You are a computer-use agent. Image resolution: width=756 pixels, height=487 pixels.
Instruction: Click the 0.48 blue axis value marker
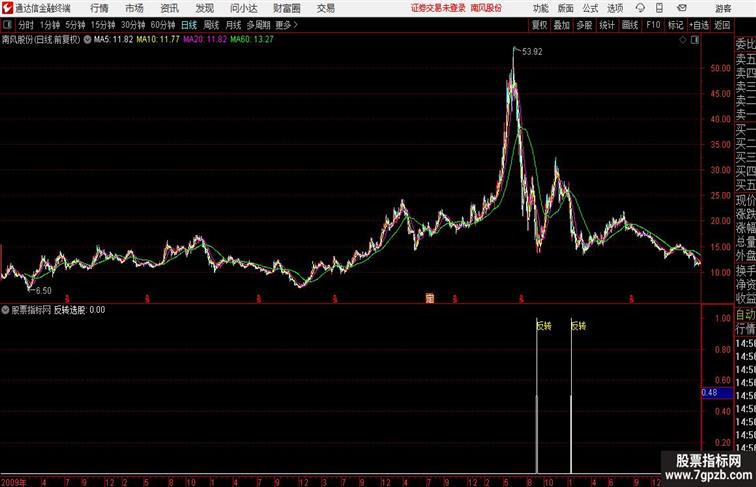(717, 392)
